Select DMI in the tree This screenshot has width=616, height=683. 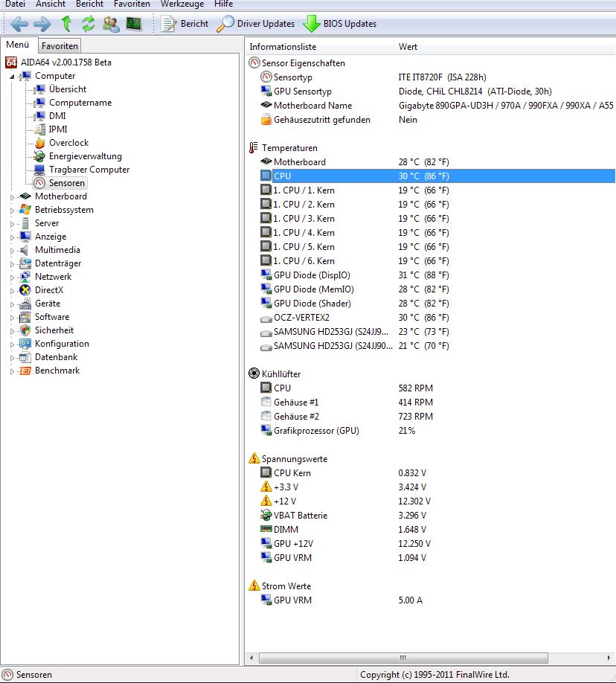point(57,116)
